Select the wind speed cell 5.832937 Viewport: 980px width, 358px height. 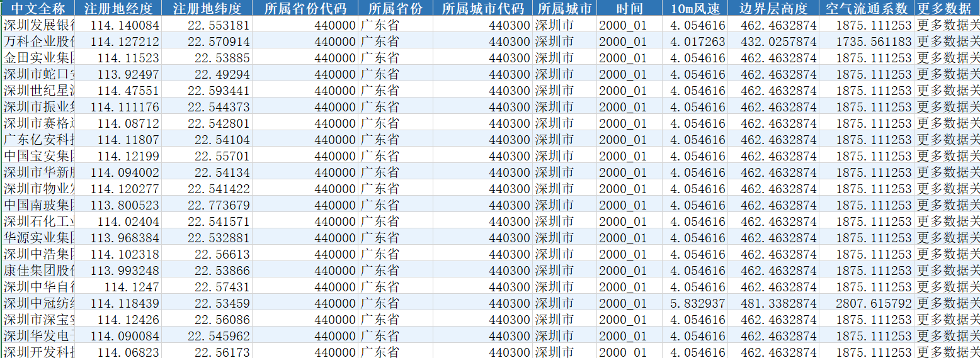coord(695,304)
